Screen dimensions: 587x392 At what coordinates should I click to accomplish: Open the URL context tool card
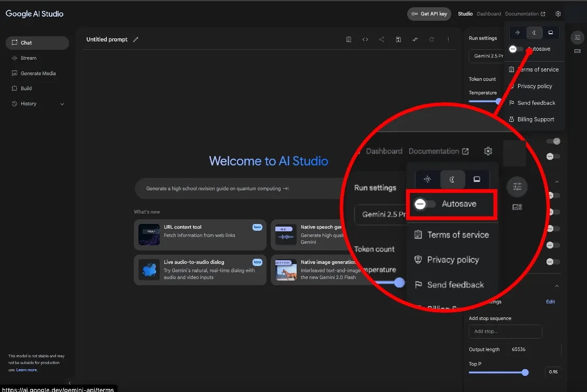[200, 235]
